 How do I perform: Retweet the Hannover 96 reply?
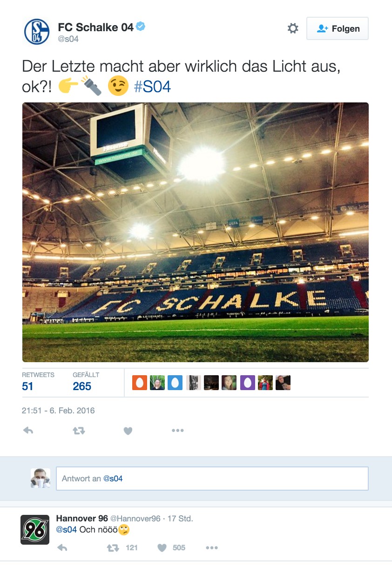point(113,548)
